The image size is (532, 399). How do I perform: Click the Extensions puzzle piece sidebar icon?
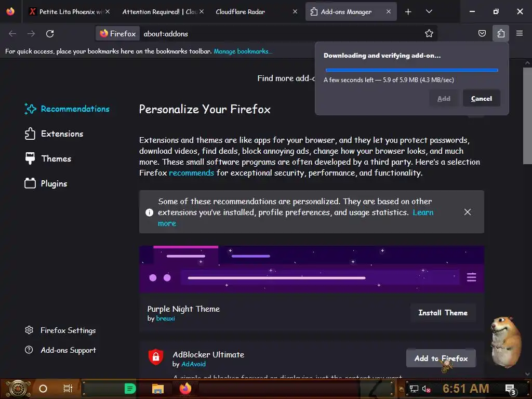(30, 134)
